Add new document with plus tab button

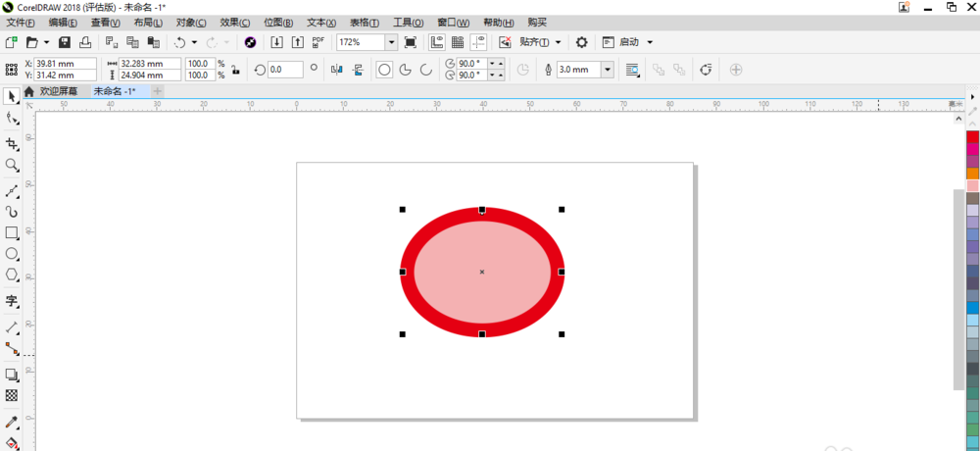click(x=157, y=91)
